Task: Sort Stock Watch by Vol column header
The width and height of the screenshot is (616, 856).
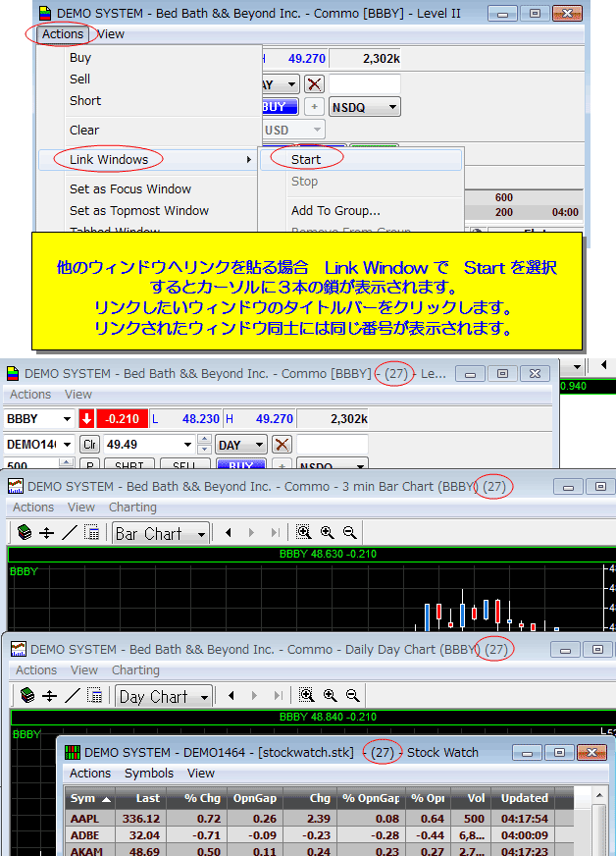Action: pos(471,798)
